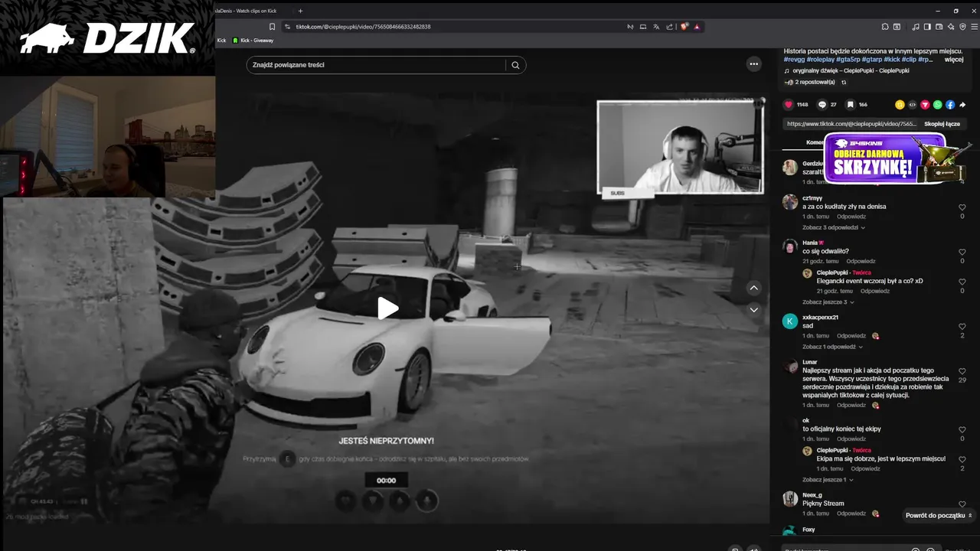The image size is (980, 551).
Task: Open the #roleplay hashtag link
Action: (820, 59)
